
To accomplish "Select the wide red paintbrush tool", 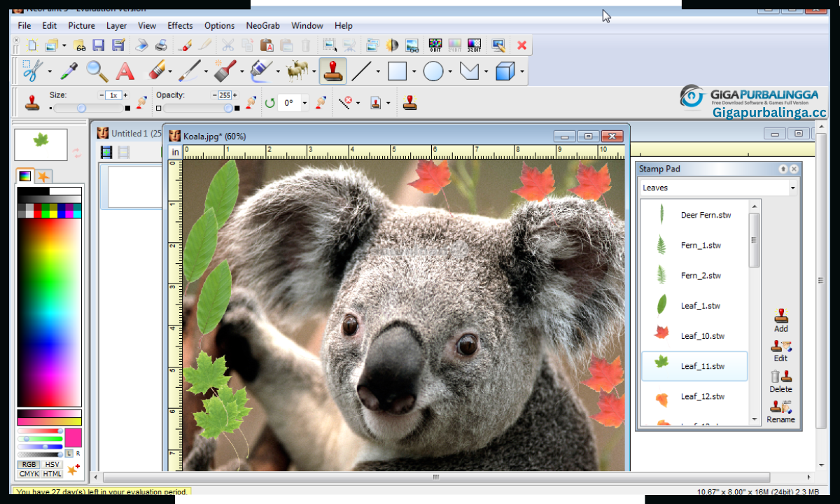I will click(225, 71).
